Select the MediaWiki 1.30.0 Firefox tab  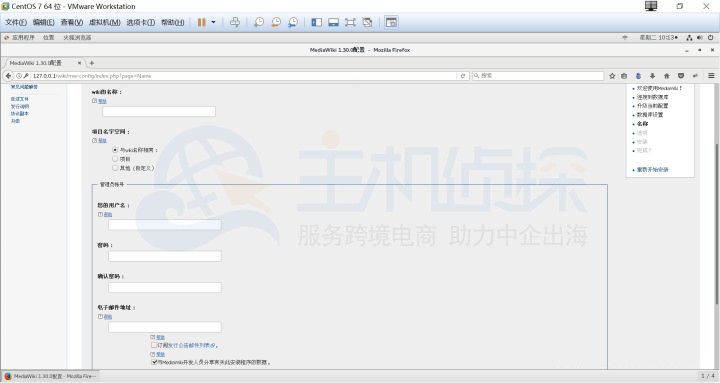coord(44,63)
